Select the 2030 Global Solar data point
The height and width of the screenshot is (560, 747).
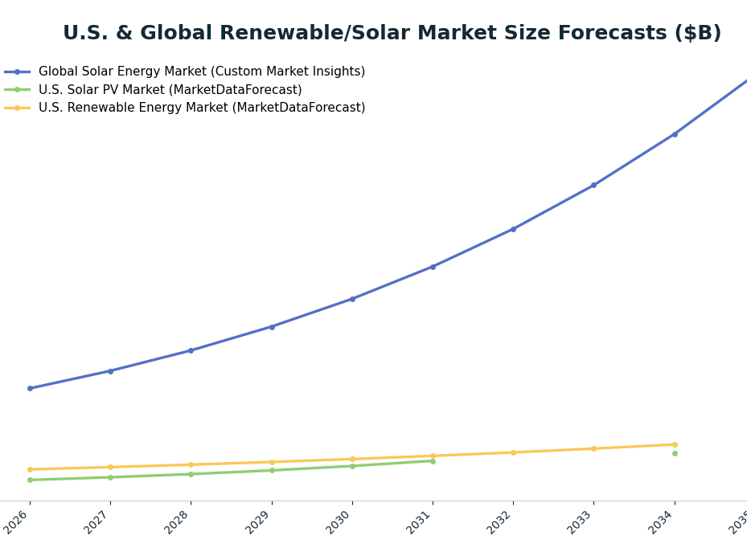pyautogui.click(x=352, y=299)
